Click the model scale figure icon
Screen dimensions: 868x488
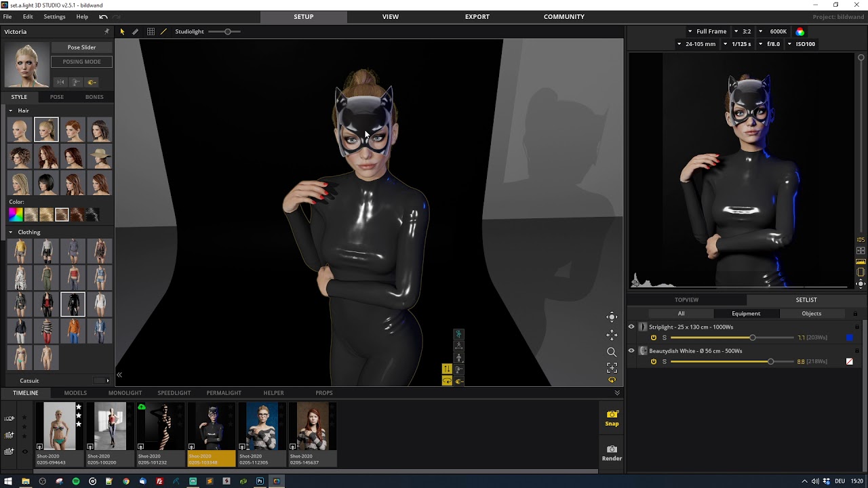pos(458,357)
